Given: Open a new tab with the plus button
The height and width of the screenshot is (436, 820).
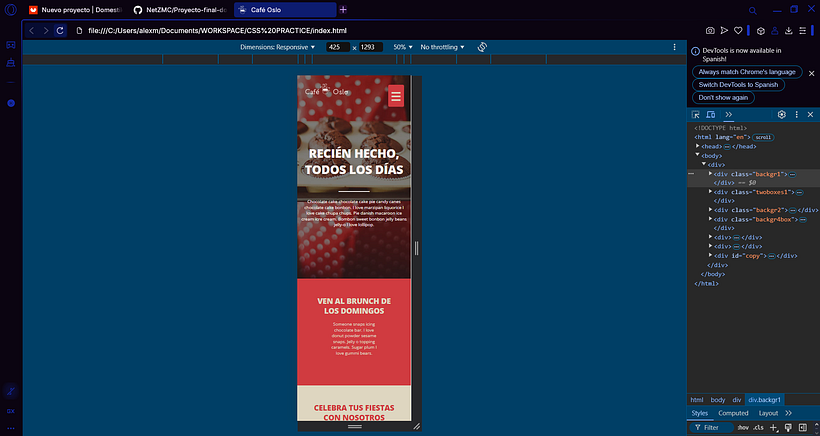Looking at the screenshot, I should pos(343,9).
